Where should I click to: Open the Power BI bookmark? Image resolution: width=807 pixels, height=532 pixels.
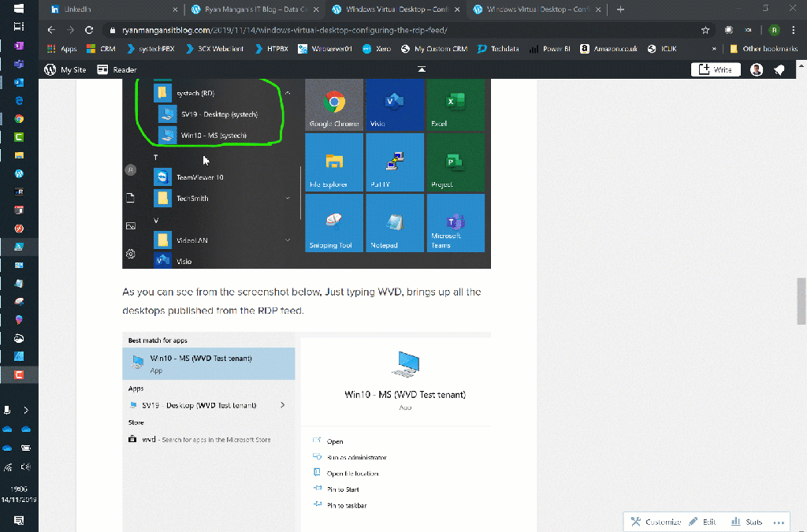point(549,49)
